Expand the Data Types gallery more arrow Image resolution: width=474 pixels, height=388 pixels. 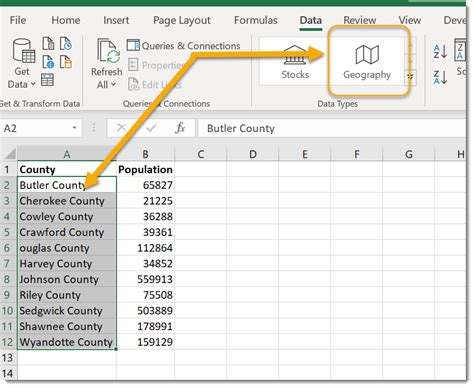(x=410, y=77)
